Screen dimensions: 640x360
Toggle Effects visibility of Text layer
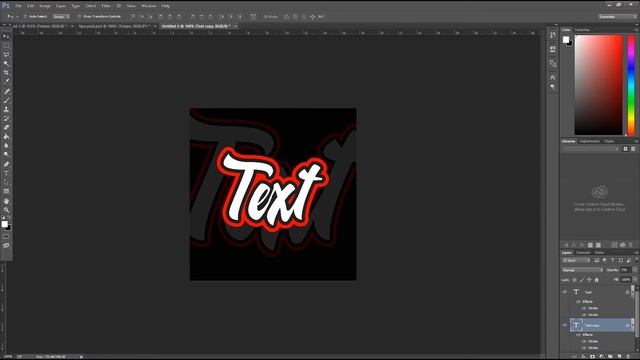pos(578,302)
